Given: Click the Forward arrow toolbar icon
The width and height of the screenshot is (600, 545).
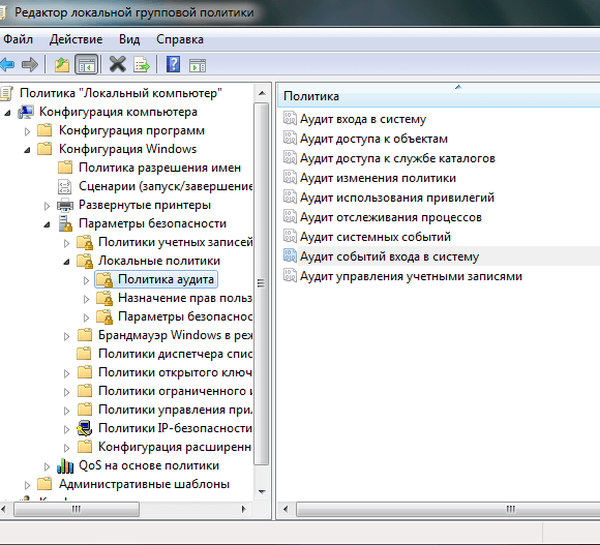Looking at the screenshot, I should [30, 65].
